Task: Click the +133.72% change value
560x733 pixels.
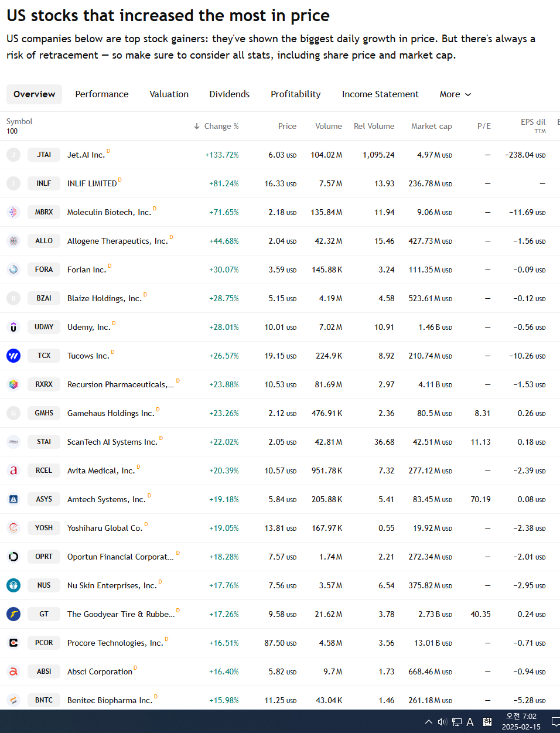Action: (x=222, y=155)
